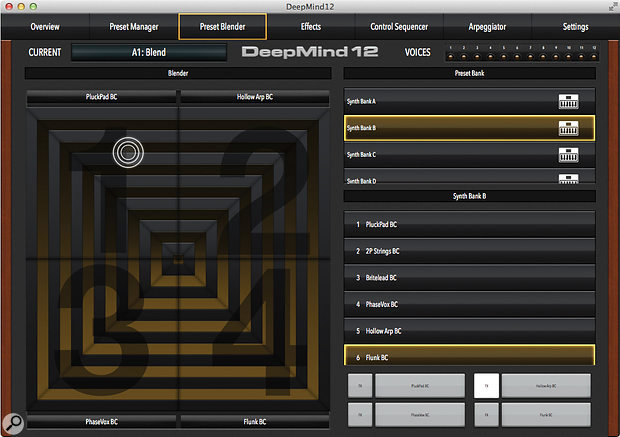The width and height of the screenshot is (620, 437).
Task: Click the CURRENT label
Action: coord(45,52)
